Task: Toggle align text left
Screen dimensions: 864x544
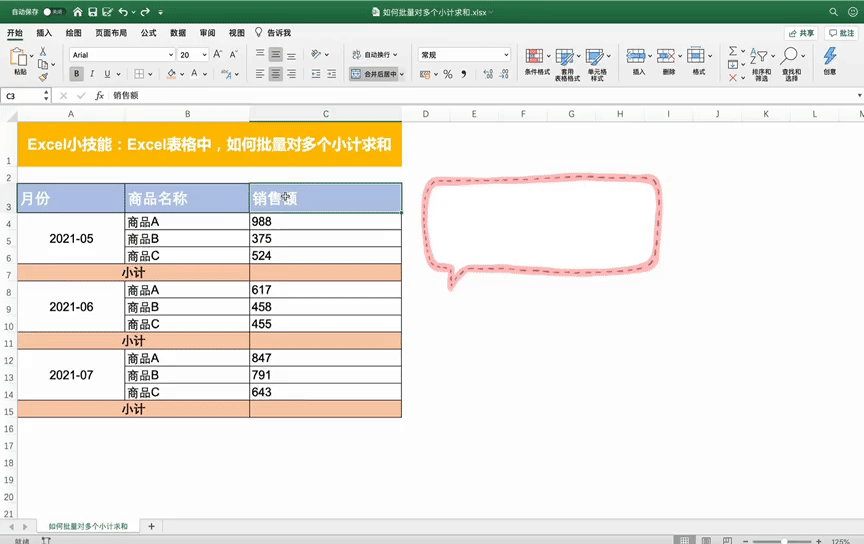Action: pyautogui.click(x=260, y=73)
